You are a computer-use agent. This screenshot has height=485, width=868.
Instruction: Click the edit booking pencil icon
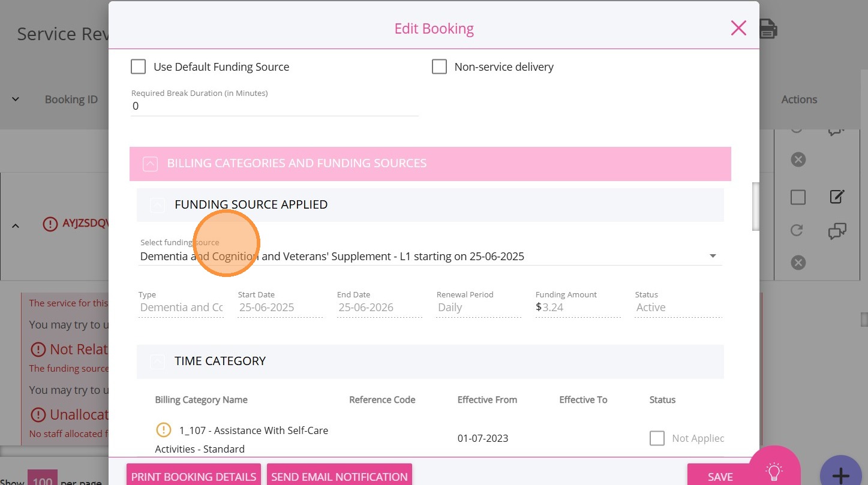837,197
